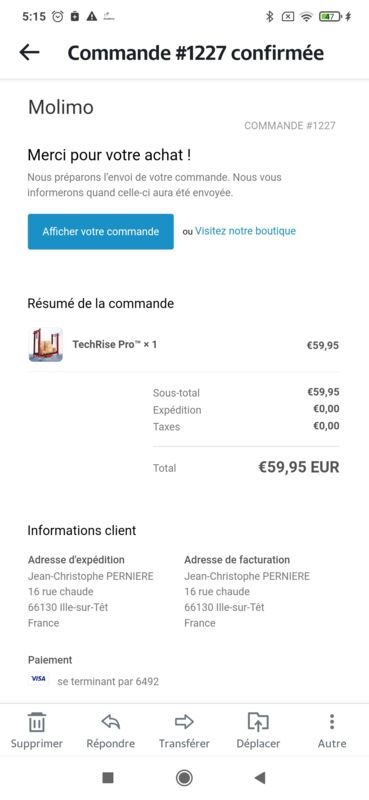Screen dimensions: 369x800
Task: Tap the alarm clock status icon
Action: (x=58, y=16)
